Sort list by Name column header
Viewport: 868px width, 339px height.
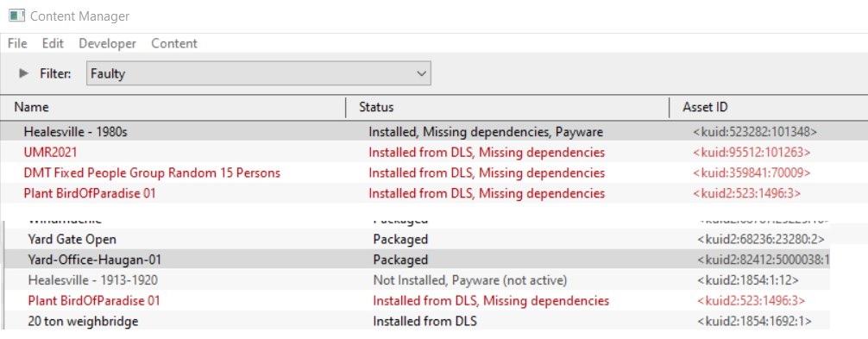coord(173,107)
